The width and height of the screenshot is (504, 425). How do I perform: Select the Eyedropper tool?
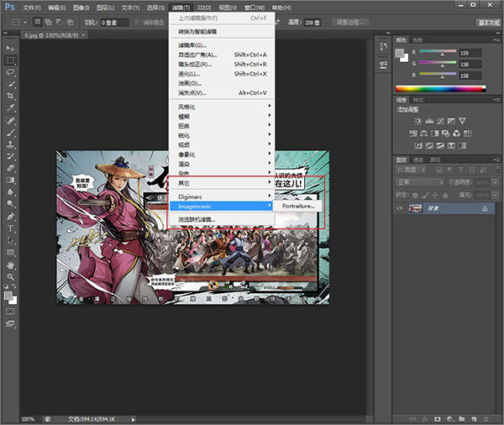coord(11,108)
